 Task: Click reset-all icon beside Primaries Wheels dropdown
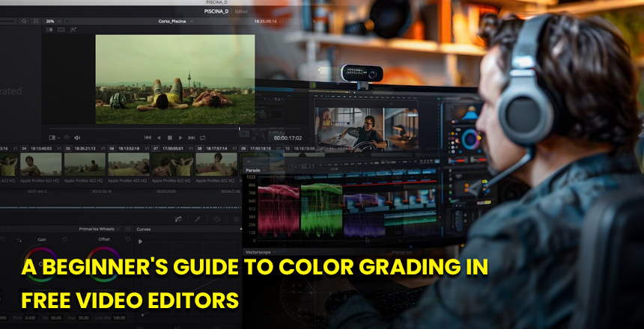(128, 229)
